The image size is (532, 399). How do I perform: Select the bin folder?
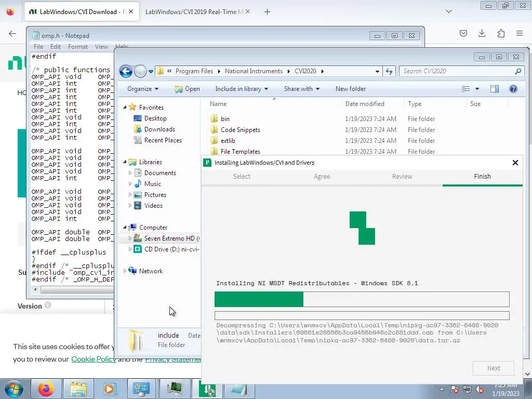coord(225,119)
